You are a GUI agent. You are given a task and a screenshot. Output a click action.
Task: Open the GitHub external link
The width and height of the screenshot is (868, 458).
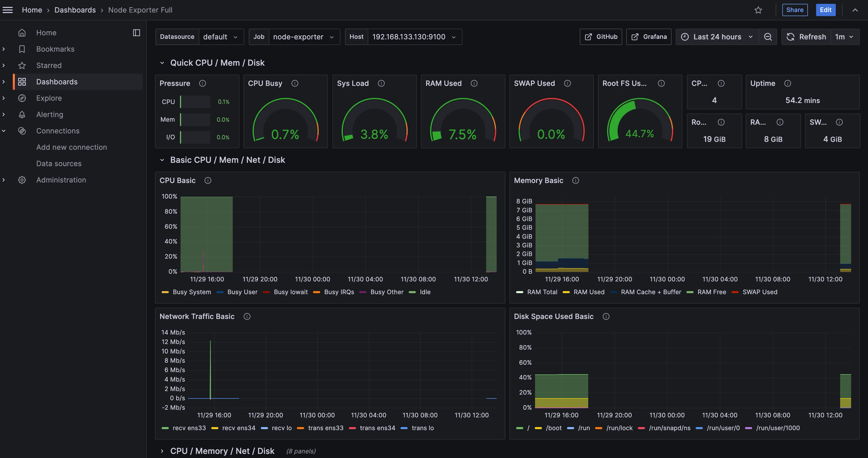pyautogui.click(x=601, y=37)
